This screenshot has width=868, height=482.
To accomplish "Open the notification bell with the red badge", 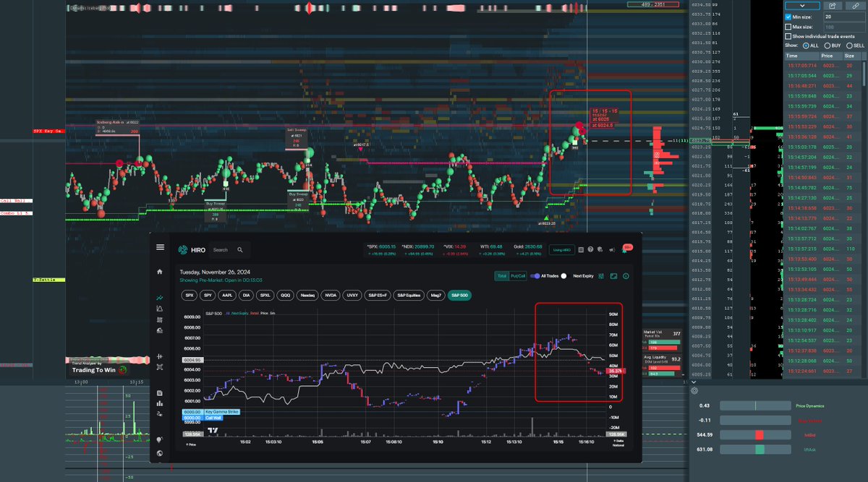I will point(626,249).
